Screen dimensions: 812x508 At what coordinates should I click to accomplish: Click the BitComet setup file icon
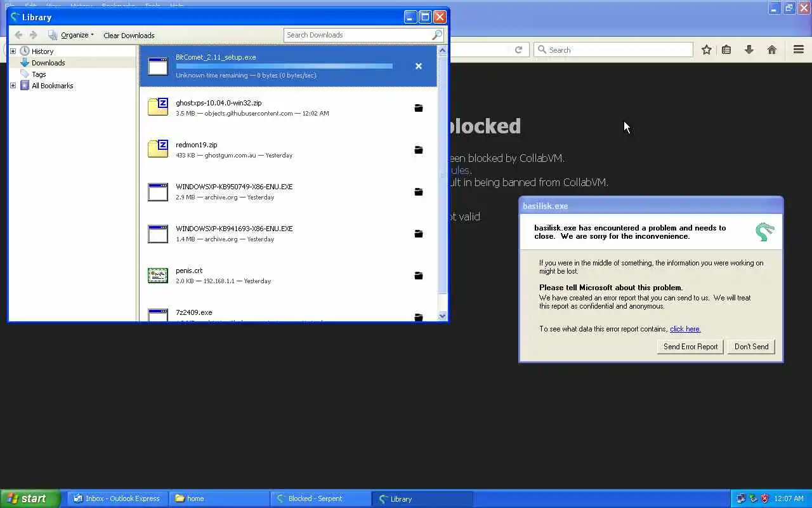pyautogui.click(x=158, y=66)
